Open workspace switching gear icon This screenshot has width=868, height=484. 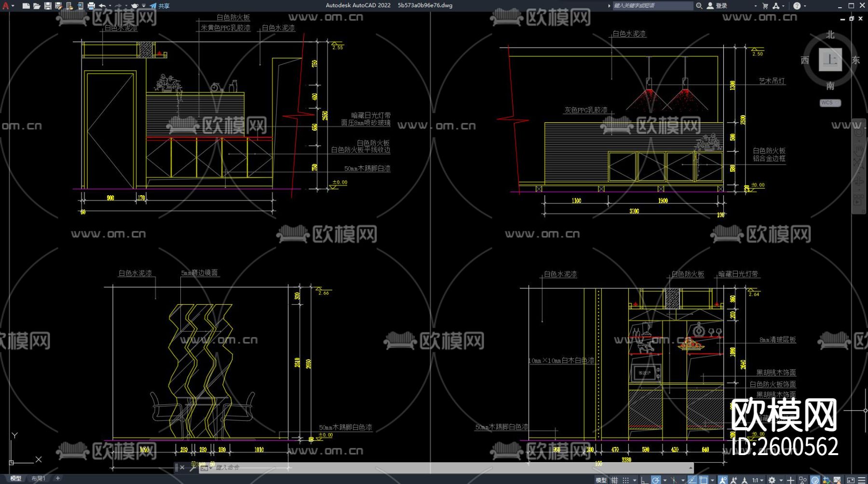772,480
